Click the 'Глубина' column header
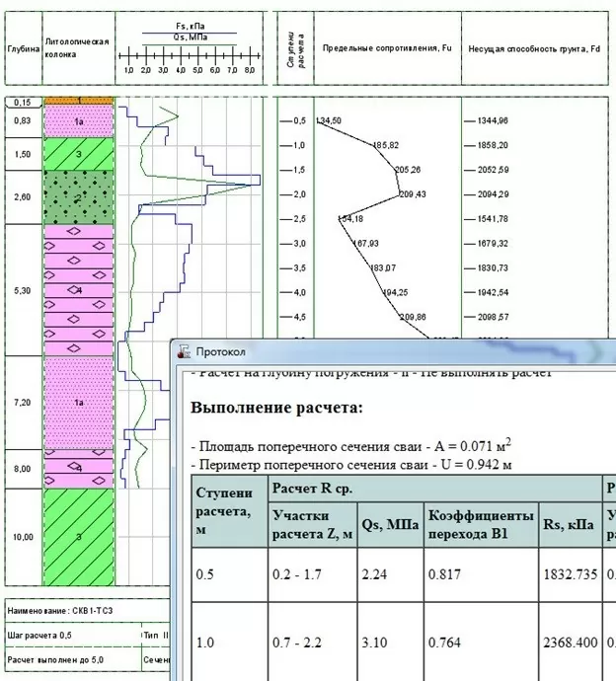Viewport: 616px width, 681px height. [23, 48]
